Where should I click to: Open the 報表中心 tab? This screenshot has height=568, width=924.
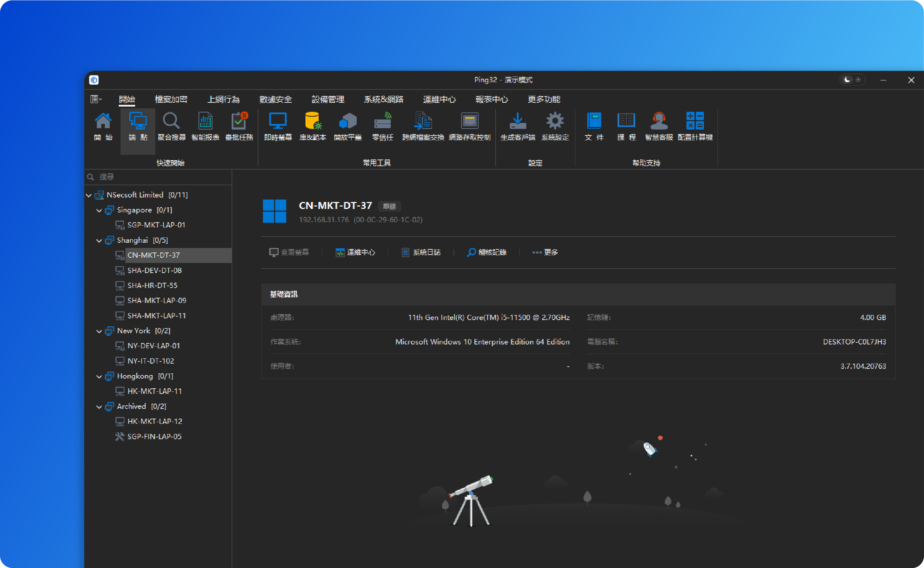[x=491, y=99]
